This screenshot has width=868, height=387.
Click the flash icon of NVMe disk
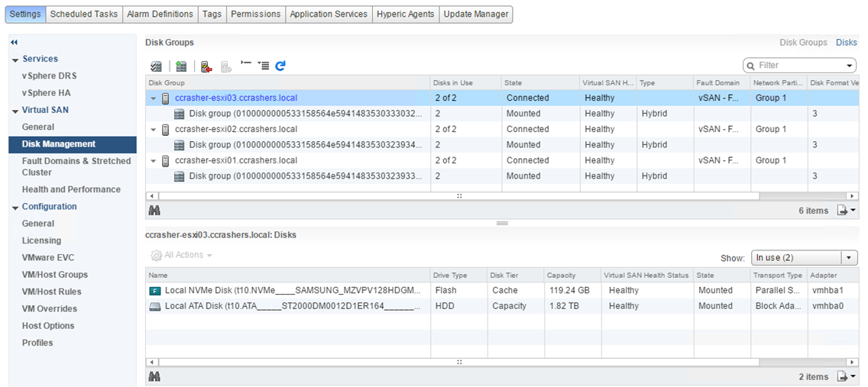point(154,291)
